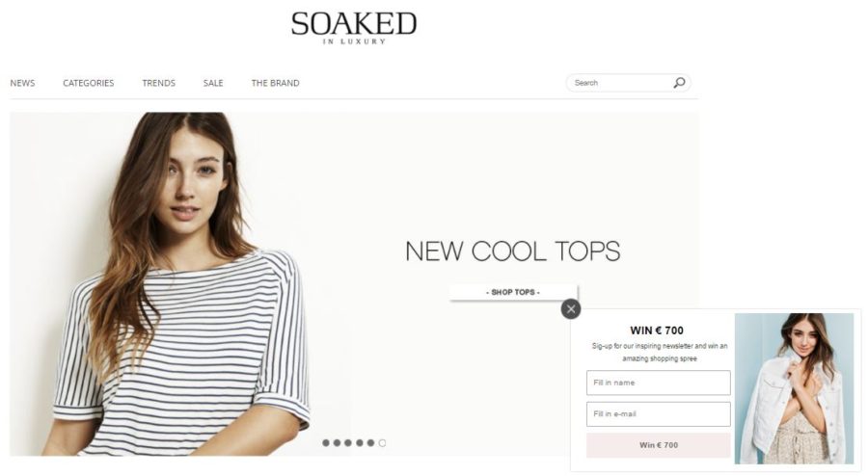Click the search magnifier icon
Viewport: 868px width, 476px height.
tap(679, 83)
